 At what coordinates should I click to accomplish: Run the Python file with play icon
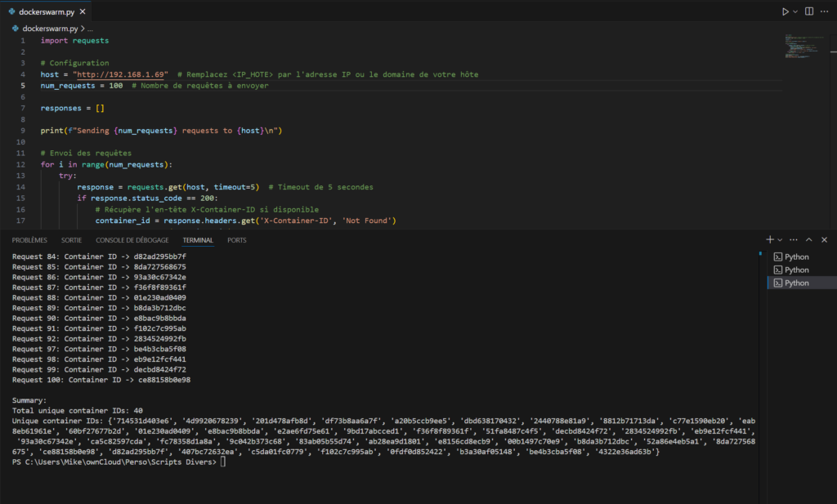point(785,11)
